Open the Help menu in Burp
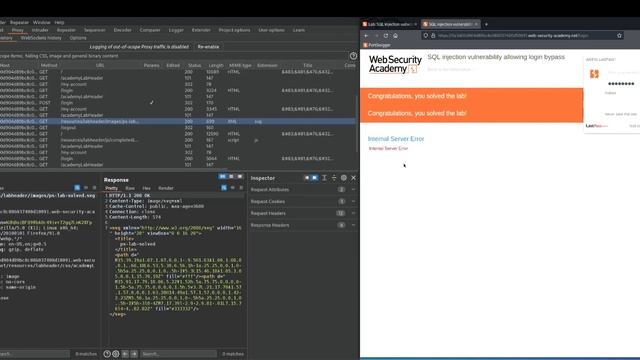The width and height of the screenshot is (640, 360). (x=60, y=22)
